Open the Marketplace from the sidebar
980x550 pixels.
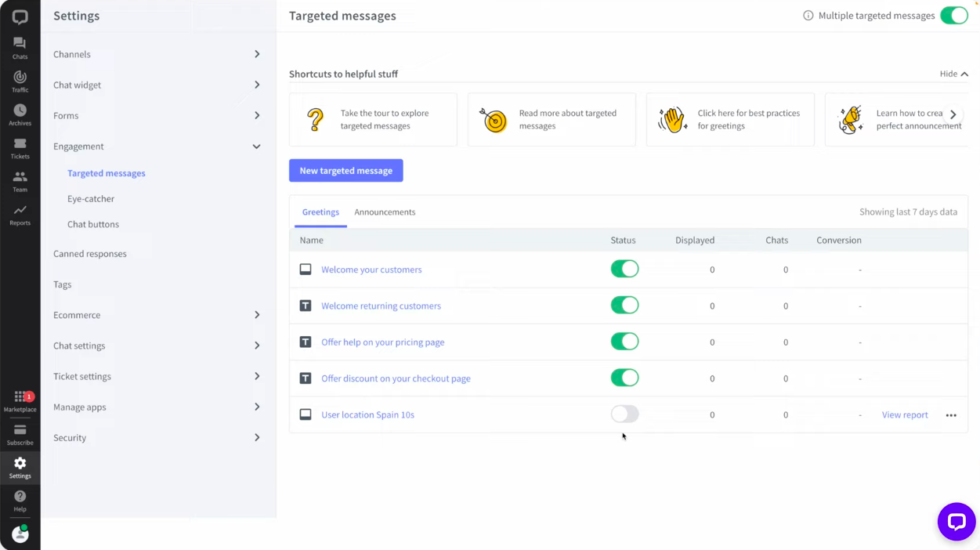20,400
